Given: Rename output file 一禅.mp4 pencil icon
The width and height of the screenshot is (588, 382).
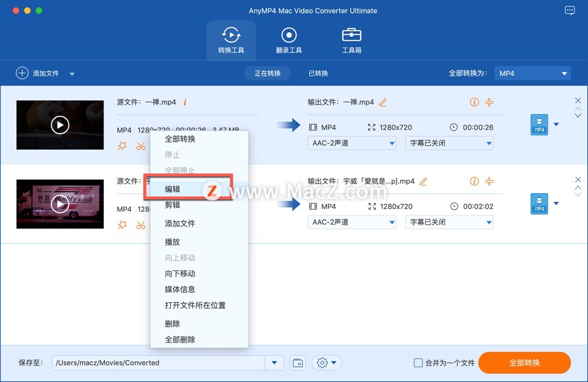Looking at the screenshot, I should pos(383,102).
